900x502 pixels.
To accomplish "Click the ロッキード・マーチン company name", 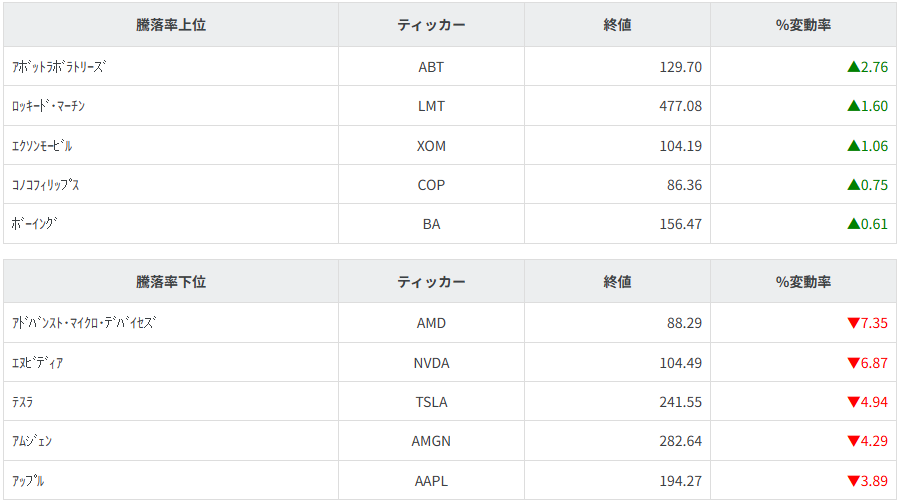I will pyautogui.click(x=55, y=106).
